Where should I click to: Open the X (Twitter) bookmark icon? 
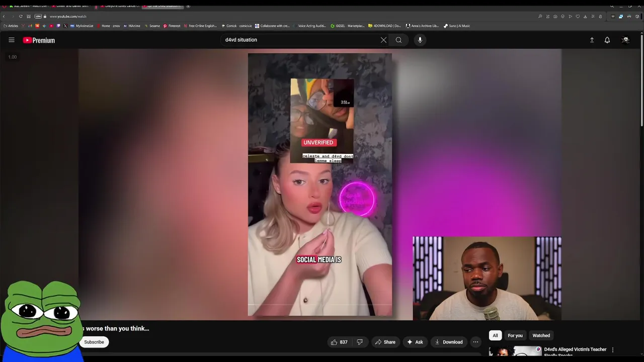(65, 26)
